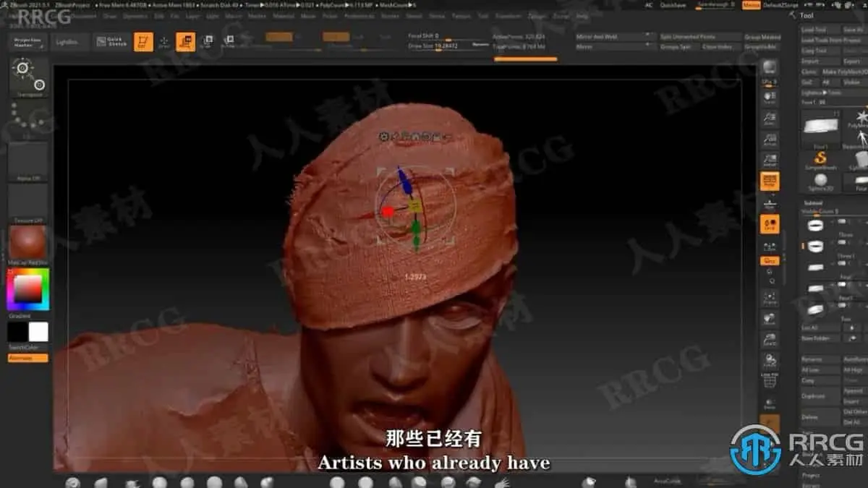Click the QuickSave button

click(x=673, y=4)
